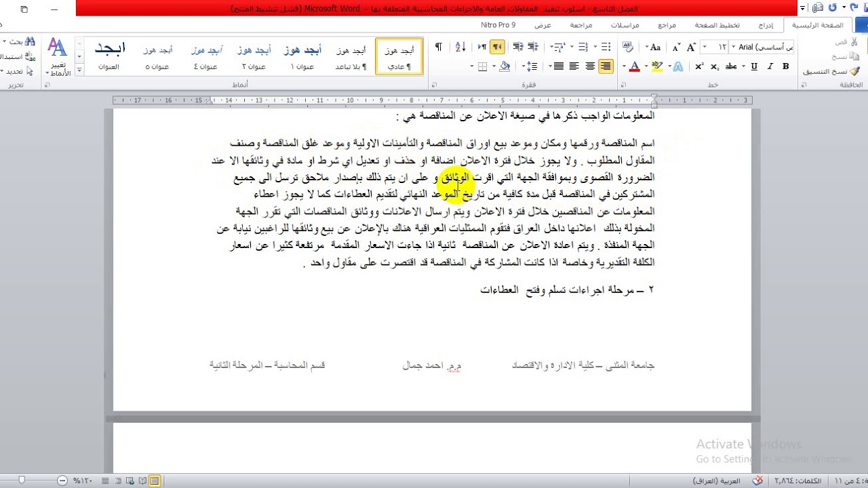Toggle Subscript formatting
868x488 pixels.
[715, 66]
